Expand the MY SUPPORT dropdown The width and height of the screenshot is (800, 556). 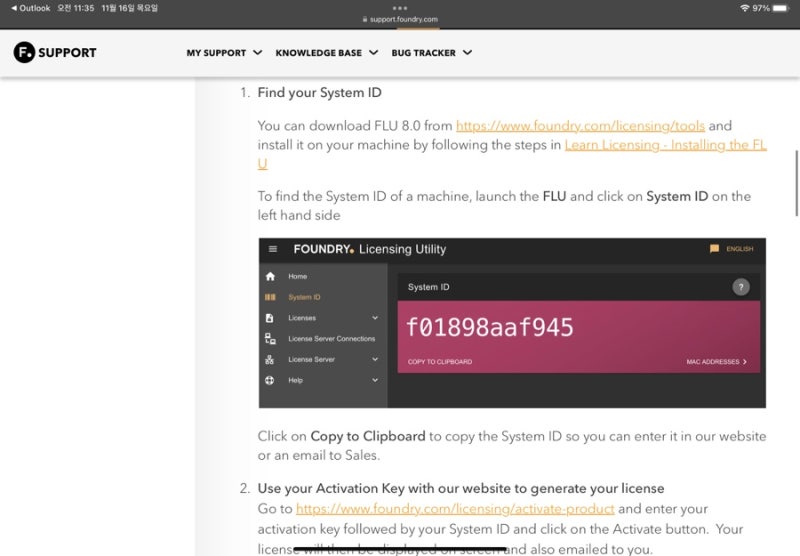[224, 53]
